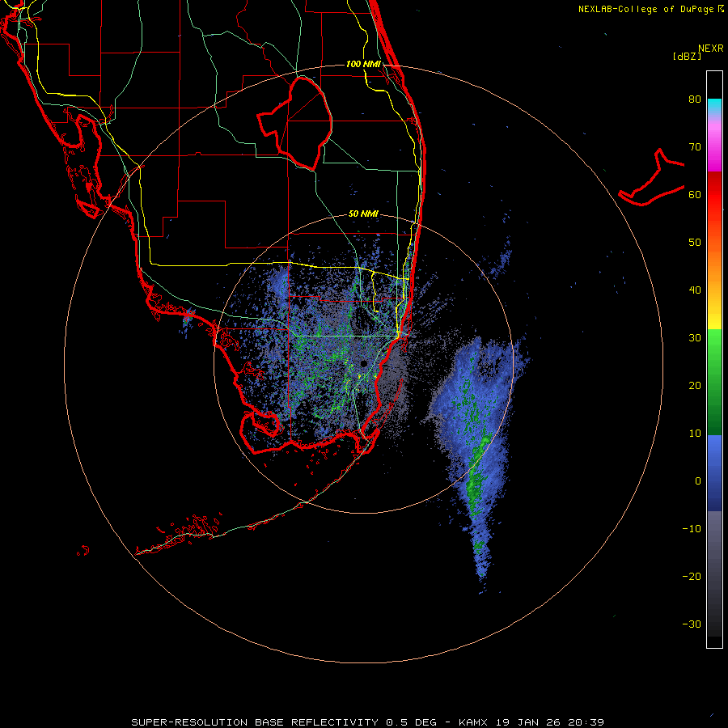Click the 50 value on the dBZ scale
728x728 pixels.
click(x=695, y=243)
